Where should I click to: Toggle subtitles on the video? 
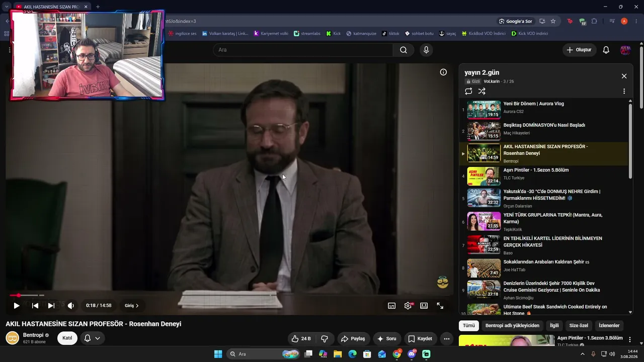(x=391, y=305)
